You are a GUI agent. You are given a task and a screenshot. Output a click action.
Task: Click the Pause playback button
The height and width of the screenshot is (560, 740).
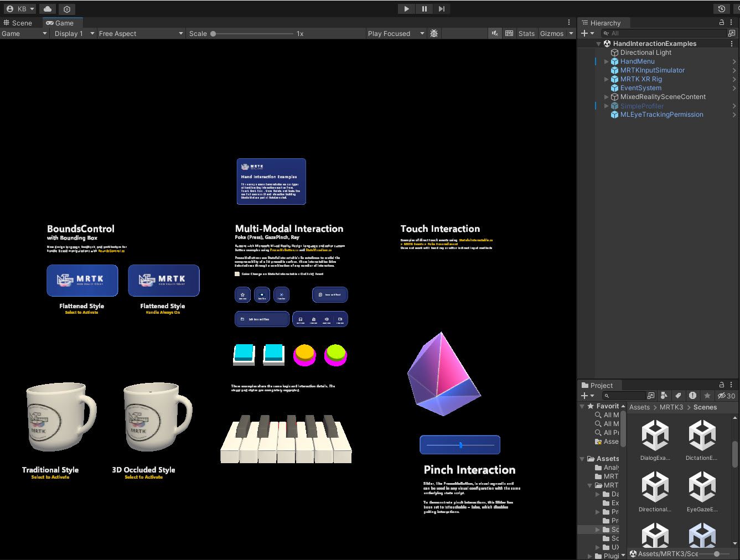[424, 9]
